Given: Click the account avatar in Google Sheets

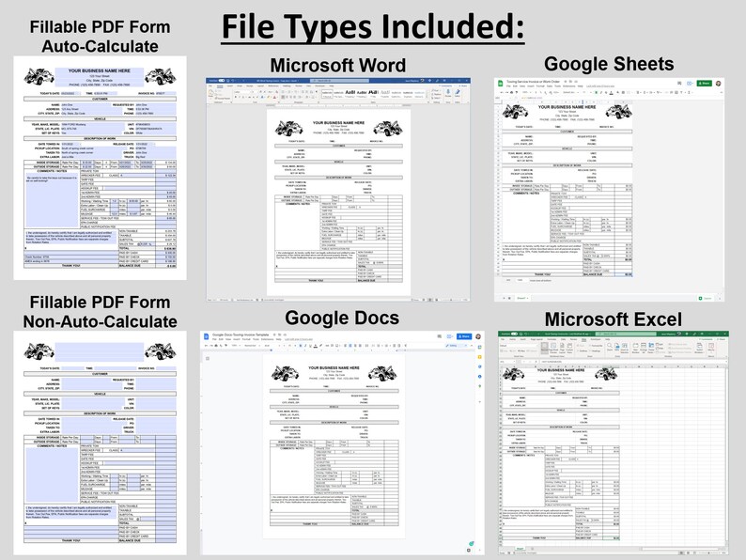Looking at the screenshot, I should (x=719, y=84).
